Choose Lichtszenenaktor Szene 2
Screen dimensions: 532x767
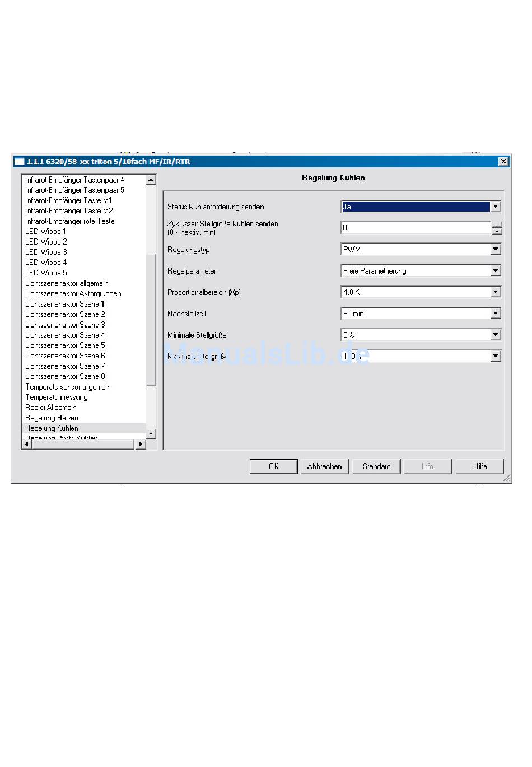[65, 314]
